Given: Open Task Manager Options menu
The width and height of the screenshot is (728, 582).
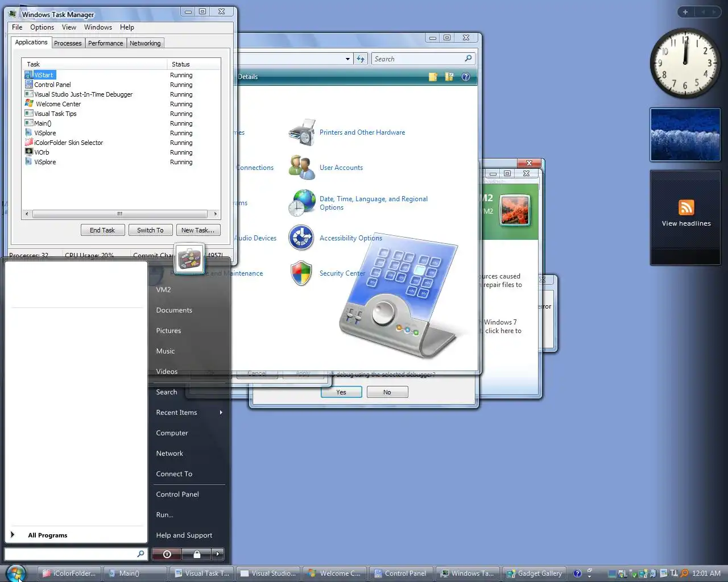Looking at the screenshot, I should (42, 27).
